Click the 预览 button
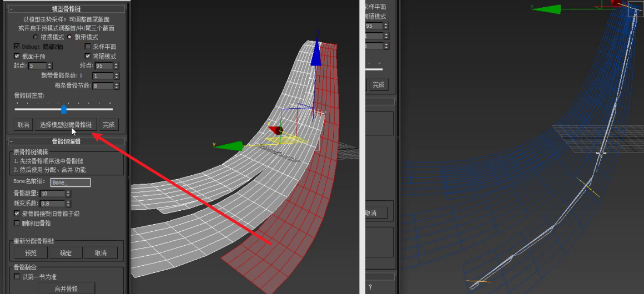 (x=31, y=253)
